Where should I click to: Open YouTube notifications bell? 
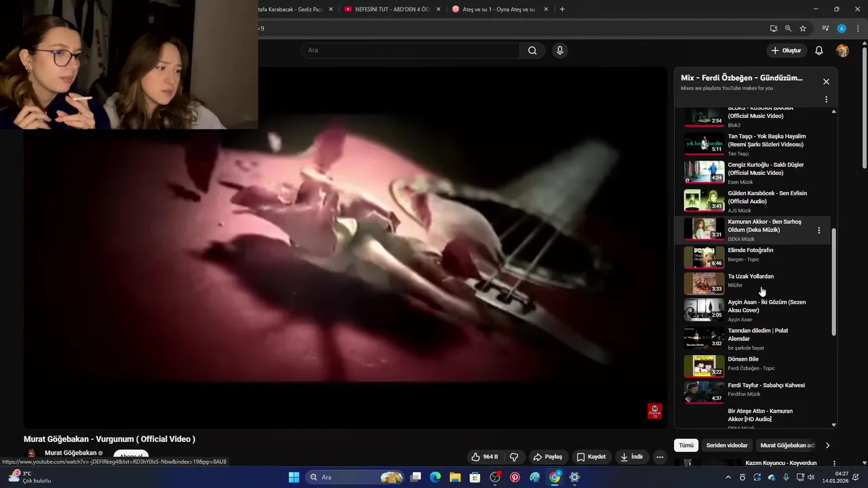pos(818,51)
